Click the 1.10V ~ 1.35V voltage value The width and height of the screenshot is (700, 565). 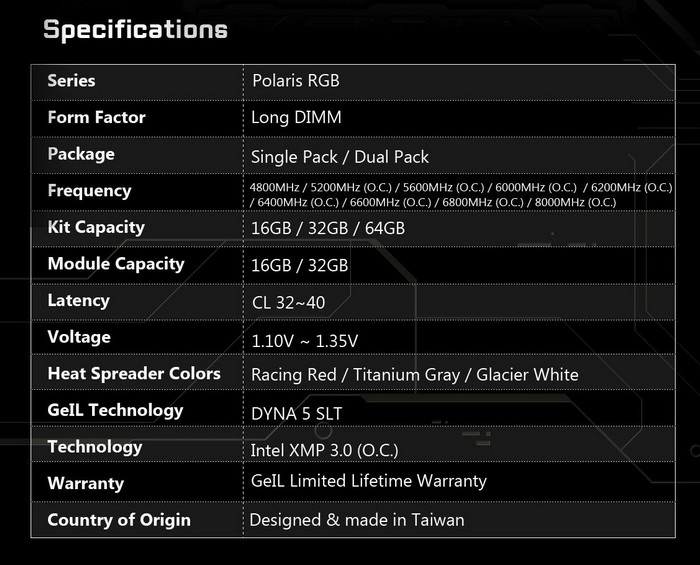tap(304, 340)
